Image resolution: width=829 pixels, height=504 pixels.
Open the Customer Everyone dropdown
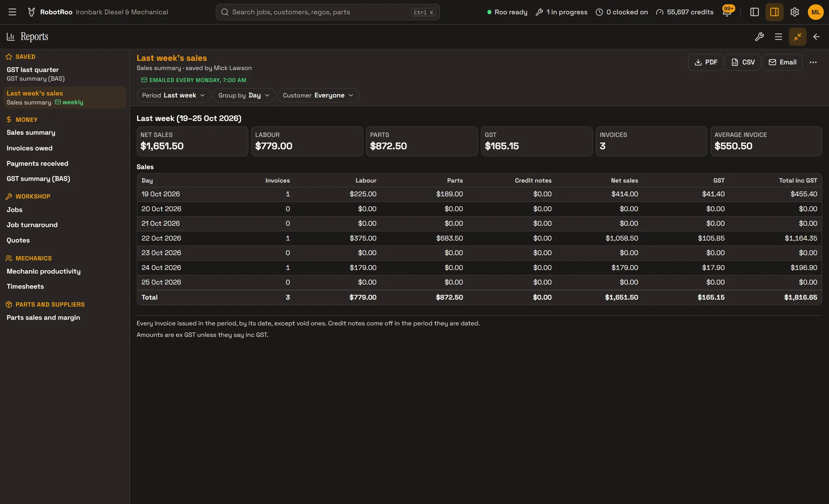[x=318, y=95]
